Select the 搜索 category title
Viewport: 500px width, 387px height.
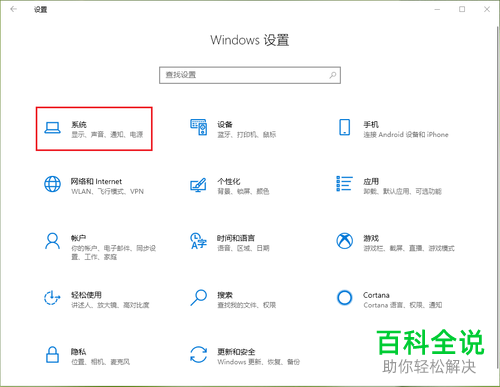pyautogui.click(x=225, y=295)
